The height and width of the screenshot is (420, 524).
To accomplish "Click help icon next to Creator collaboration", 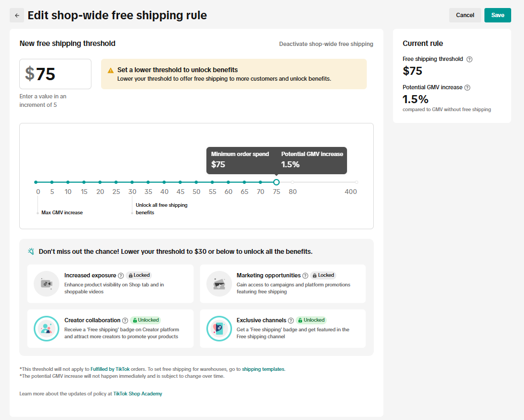I will click(125, 321).
